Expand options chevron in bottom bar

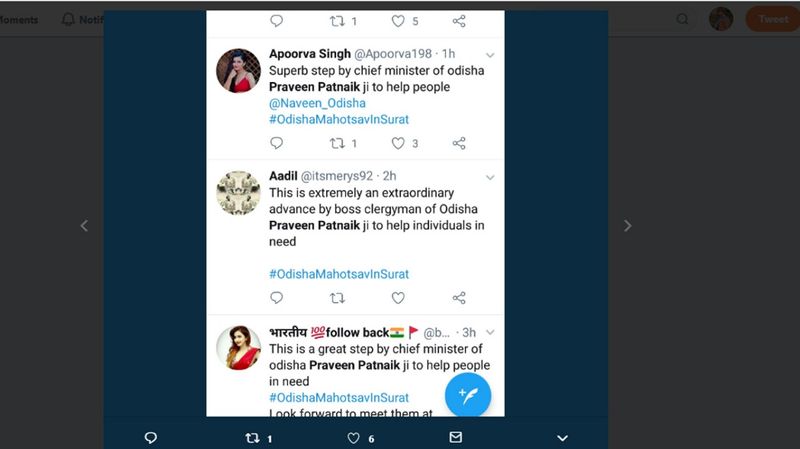(562, 438)
